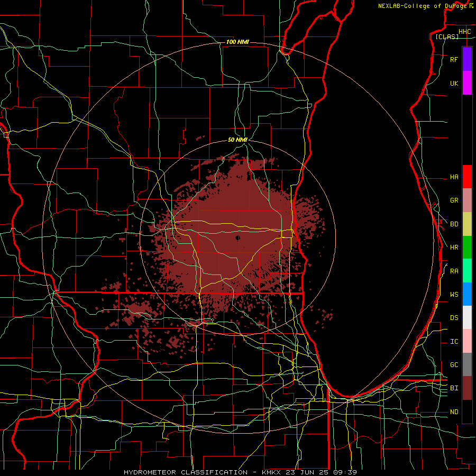Viewport: 476px width, 476px height.
Task: Click the HHC product label
Action: coord(464,32)
